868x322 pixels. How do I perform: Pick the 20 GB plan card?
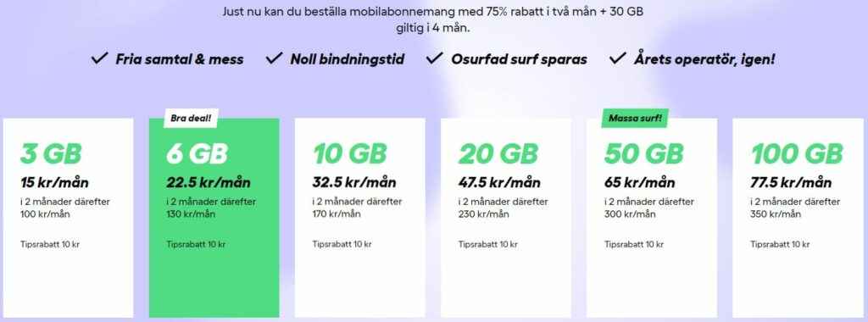pos(506,218)
